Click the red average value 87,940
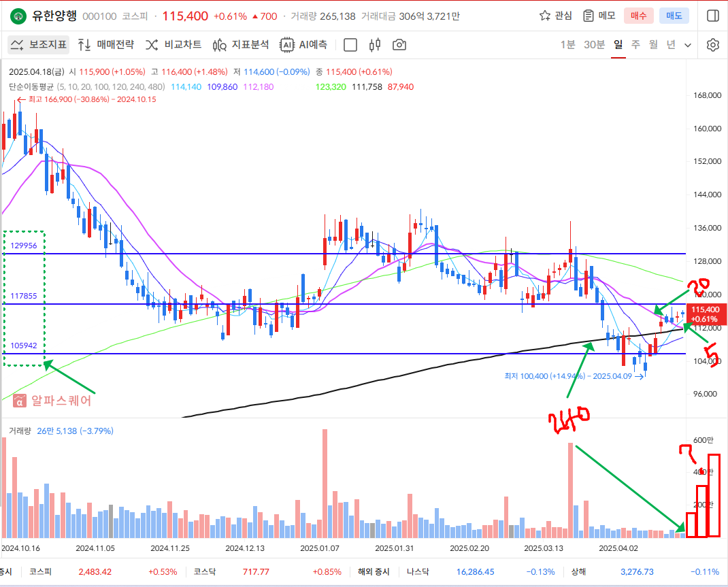Viewport: 728px width, 587px height. 400,87
